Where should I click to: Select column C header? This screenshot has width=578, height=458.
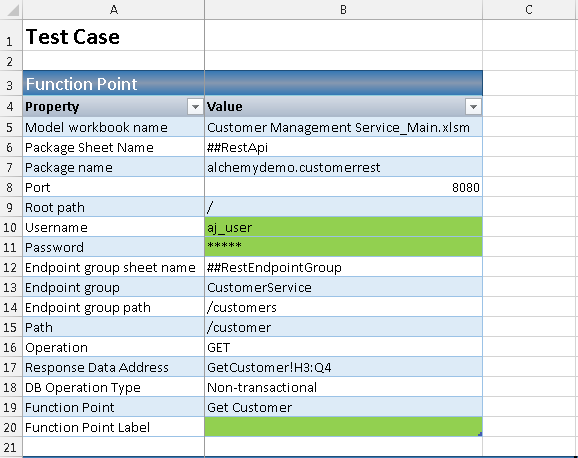click(530, 9)
